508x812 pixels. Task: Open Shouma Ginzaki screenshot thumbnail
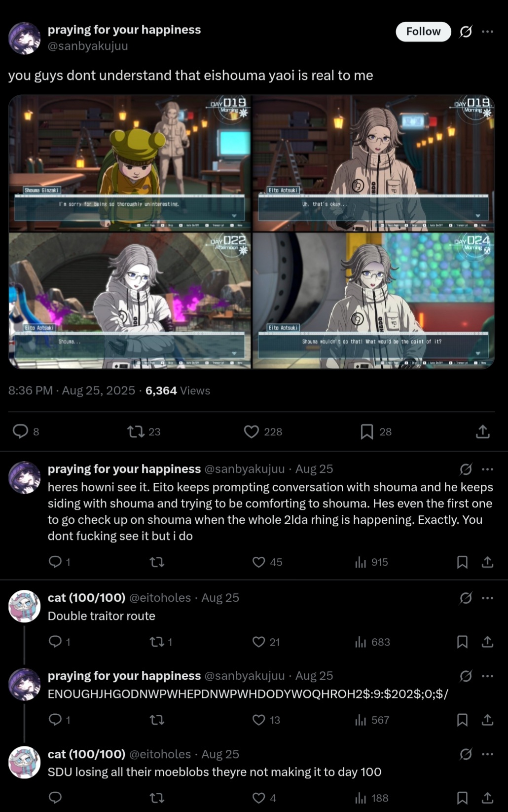click(x=130, y=163)
